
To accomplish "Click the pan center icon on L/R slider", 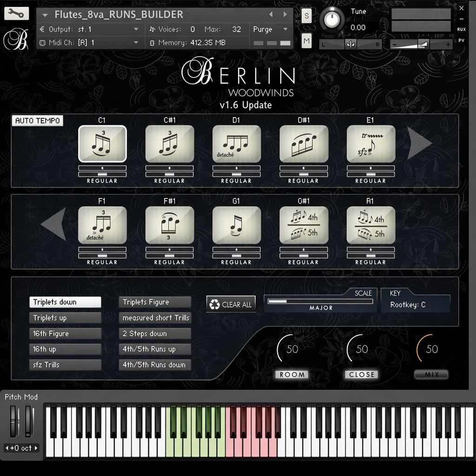I will click(x=350, y=45).
